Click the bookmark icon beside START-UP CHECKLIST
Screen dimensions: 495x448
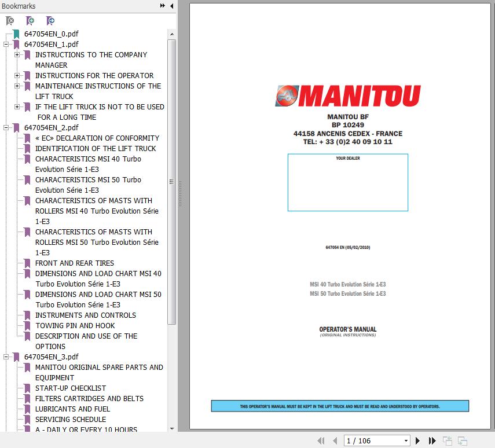(x=27, y=388)
